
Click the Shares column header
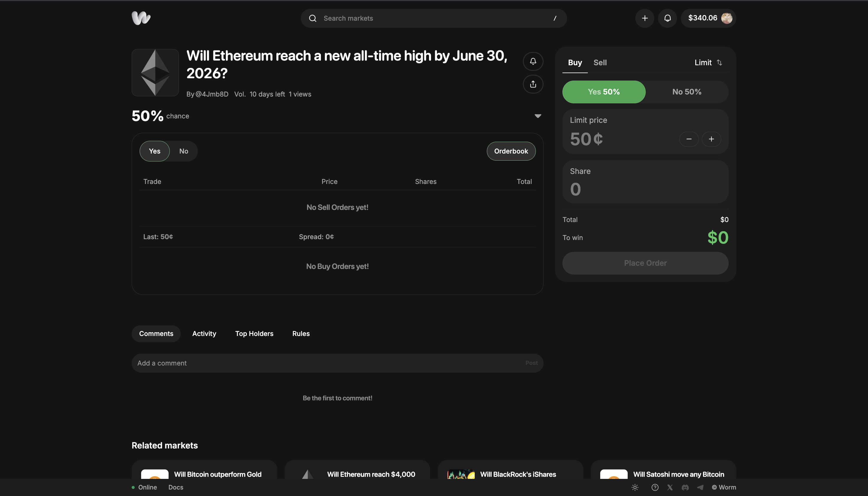pyautogui.click(x=425, y=182)
